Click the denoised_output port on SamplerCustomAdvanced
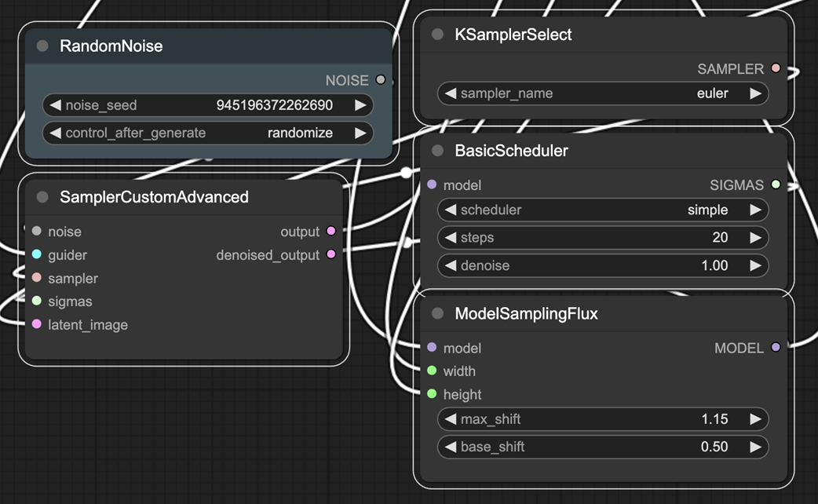This screenshot has height=504, width=818. coord(331,255)
